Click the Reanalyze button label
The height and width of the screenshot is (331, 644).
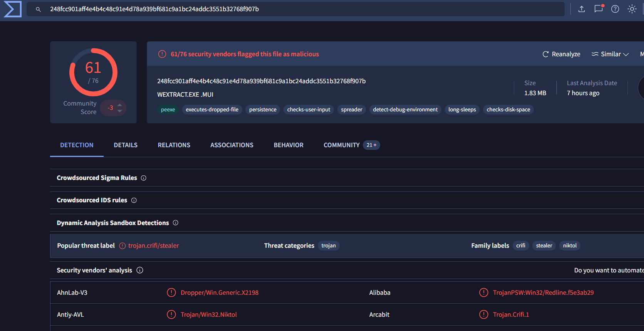(566, 54)
